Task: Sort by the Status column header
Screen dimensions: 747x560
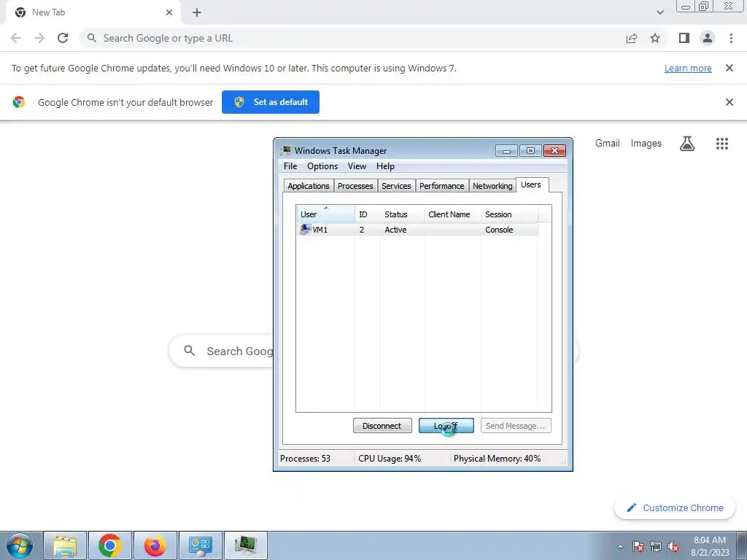Action: [x=402, y=214]
